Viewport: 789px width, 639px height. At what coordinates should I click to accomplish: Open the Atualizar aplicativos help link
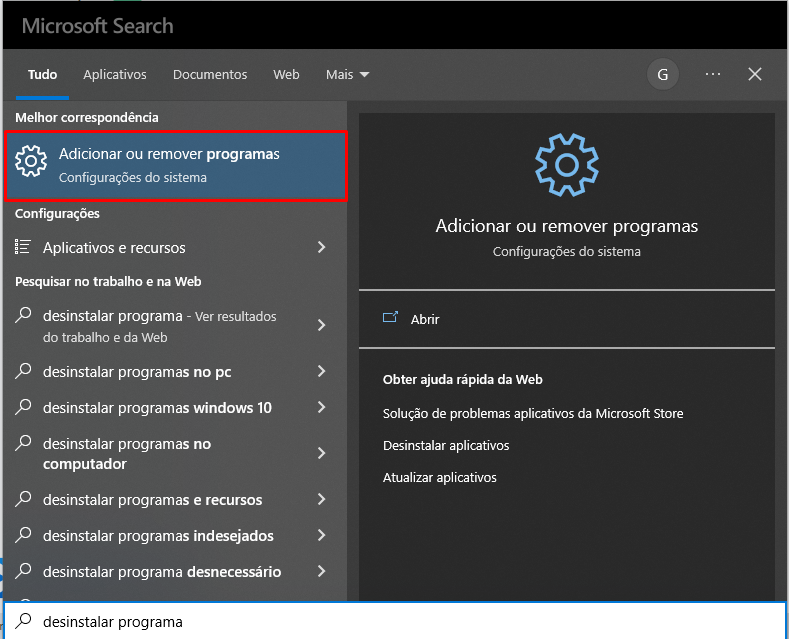tap(439, 477)
